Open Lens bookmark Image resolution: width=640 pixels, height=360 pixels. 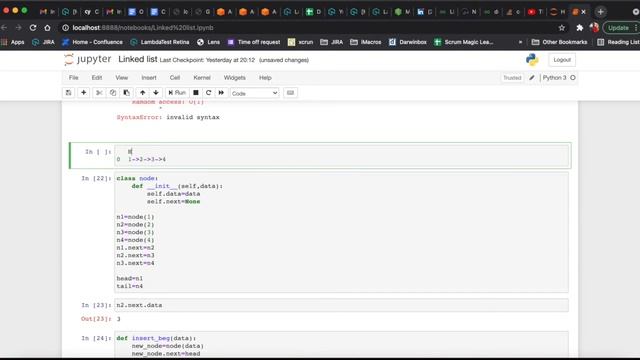tap(209, 42)
